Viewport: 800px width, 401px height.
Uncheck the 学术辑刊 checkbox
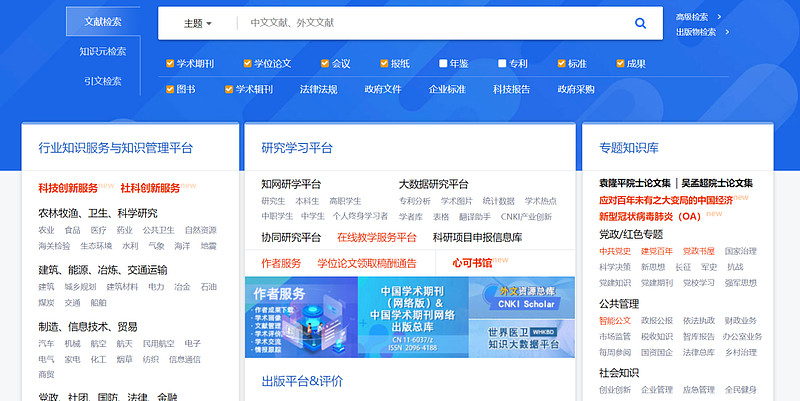tap(229, 89)
